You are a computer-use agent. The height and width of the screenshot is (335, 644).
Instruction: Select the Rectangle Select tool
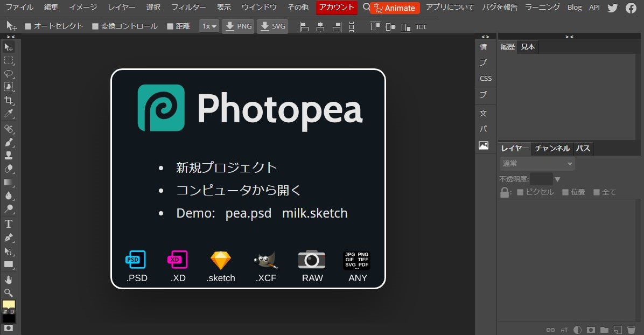tap(9, 60)
